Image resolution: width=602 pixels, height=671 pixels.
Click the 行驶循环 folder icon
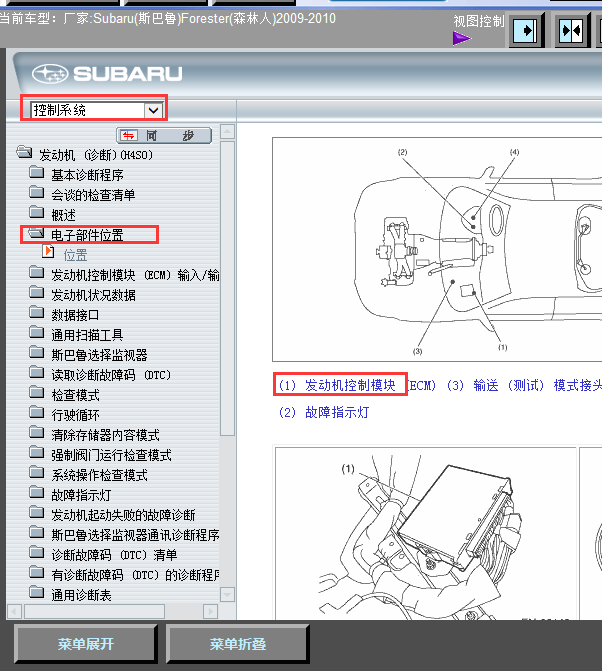pyautogui.click(x=37, y=413)
